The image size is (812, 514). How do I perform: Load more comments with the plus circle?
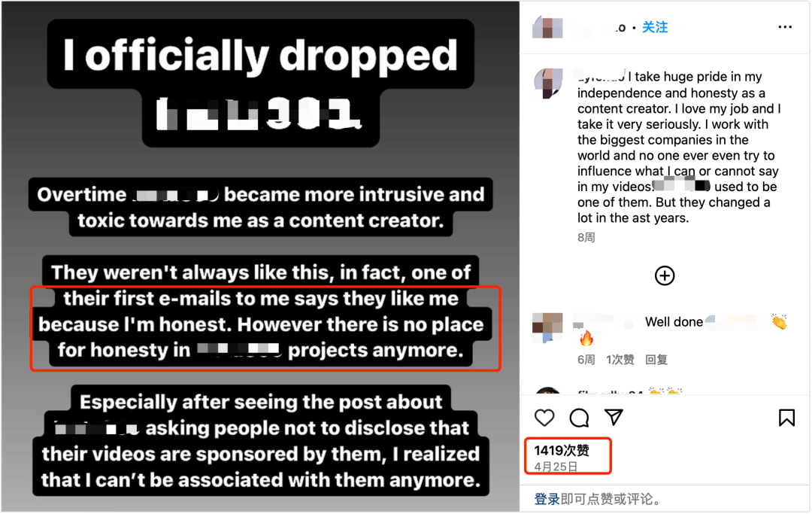(665, 275)
